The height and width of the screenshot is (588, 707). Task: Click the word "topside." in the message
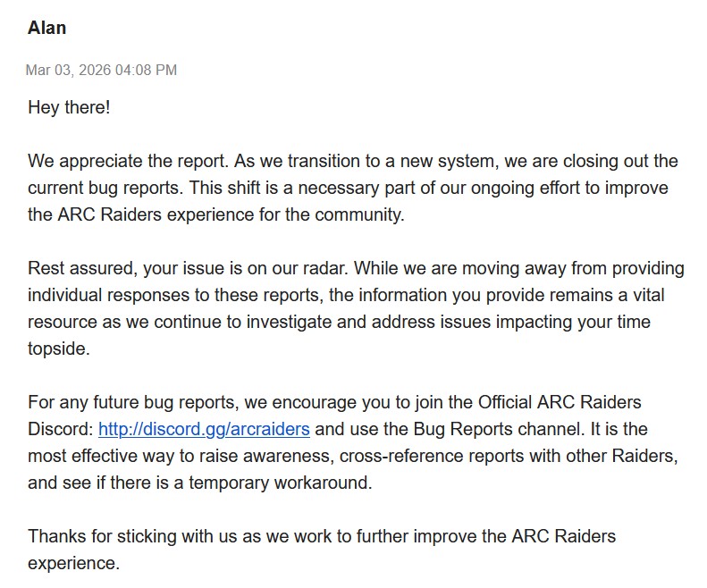(58, 349)
